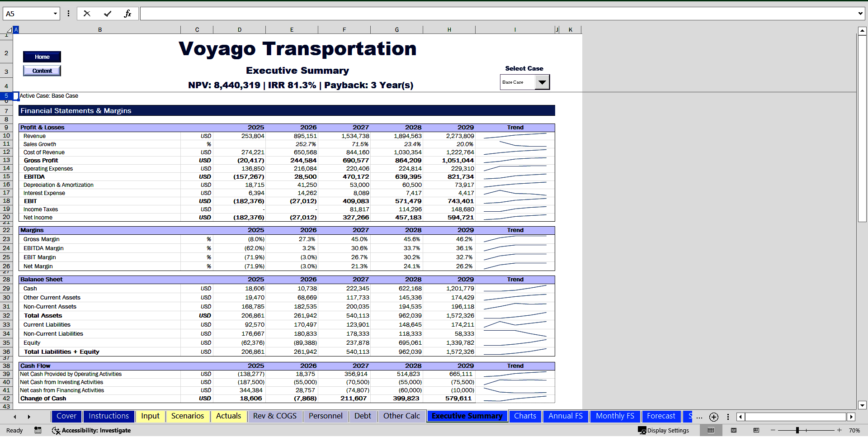Open the Rev & COGS sheet tab
The width and height of the screenshot is (868, 437).
click(275, 416)
